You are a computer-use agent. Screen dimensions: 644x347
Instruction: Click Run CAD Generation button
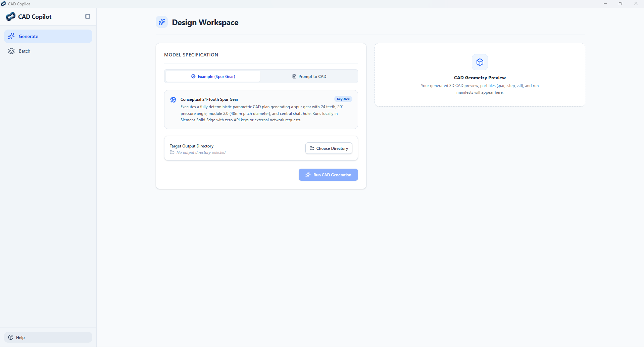pyautogui.click(x=328, y=175)
